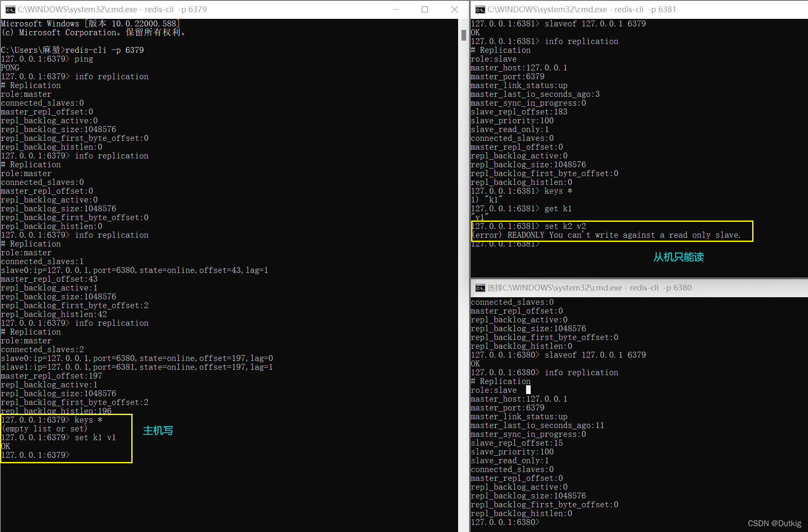Click 'connected_slaves:2' line in 6379 window
Viewport: 808px width, 532px height.
click(x=42, y=349)
